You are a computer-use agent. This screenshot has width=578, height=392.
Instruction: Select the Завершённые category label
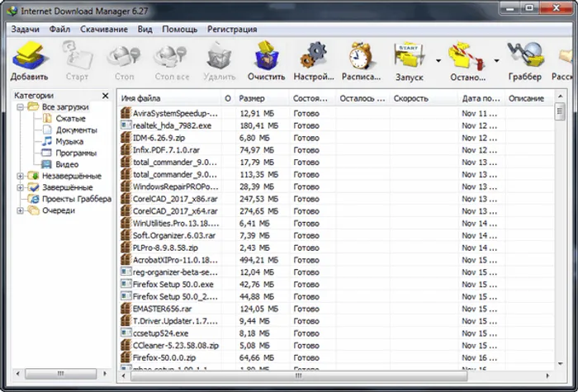pyautogui.click(x=67, y=187)
